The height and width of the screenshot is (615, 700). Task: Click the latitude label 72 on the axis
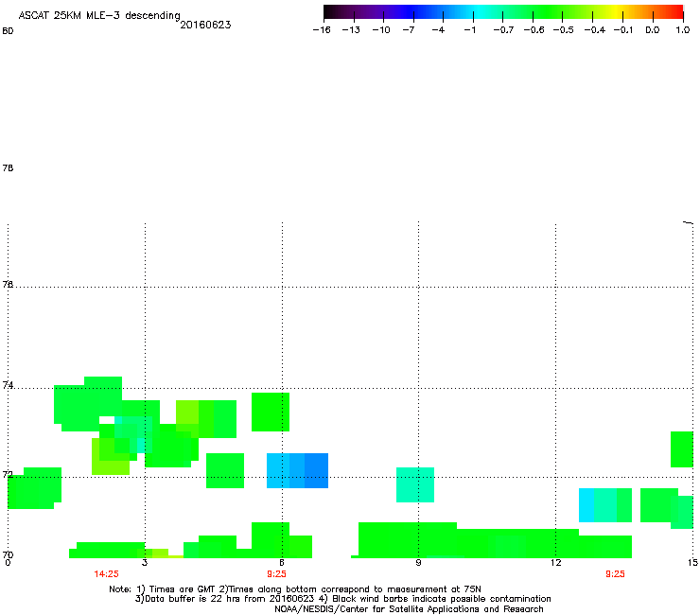pos(8,474)
